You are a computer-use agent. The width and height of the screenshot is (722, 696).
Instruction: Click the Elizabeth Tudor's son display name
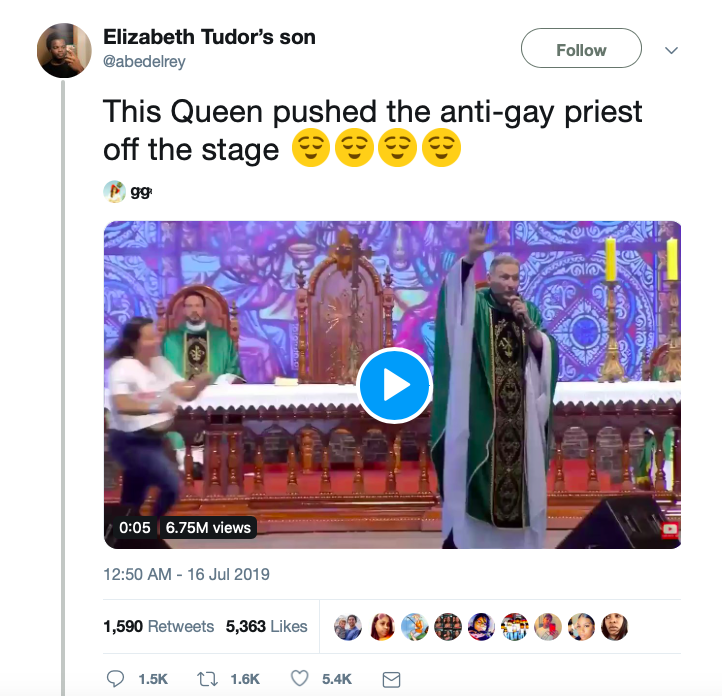tap(210, 37)
